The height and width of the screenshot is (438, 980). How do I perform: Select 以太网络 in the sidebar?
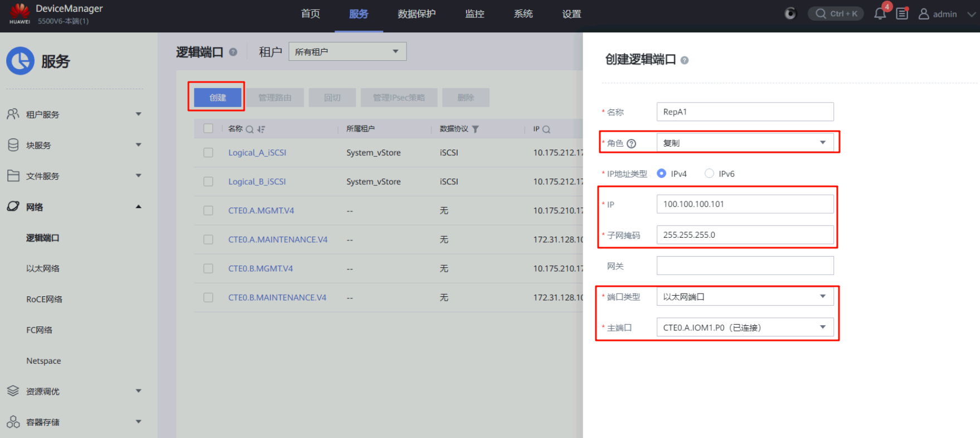43,268
